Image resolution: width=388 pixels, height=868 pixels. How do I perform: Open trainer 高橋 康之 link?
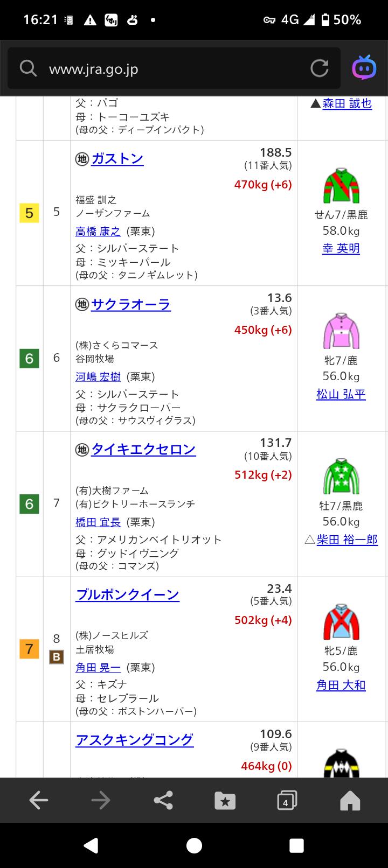[x=98, y=232]
